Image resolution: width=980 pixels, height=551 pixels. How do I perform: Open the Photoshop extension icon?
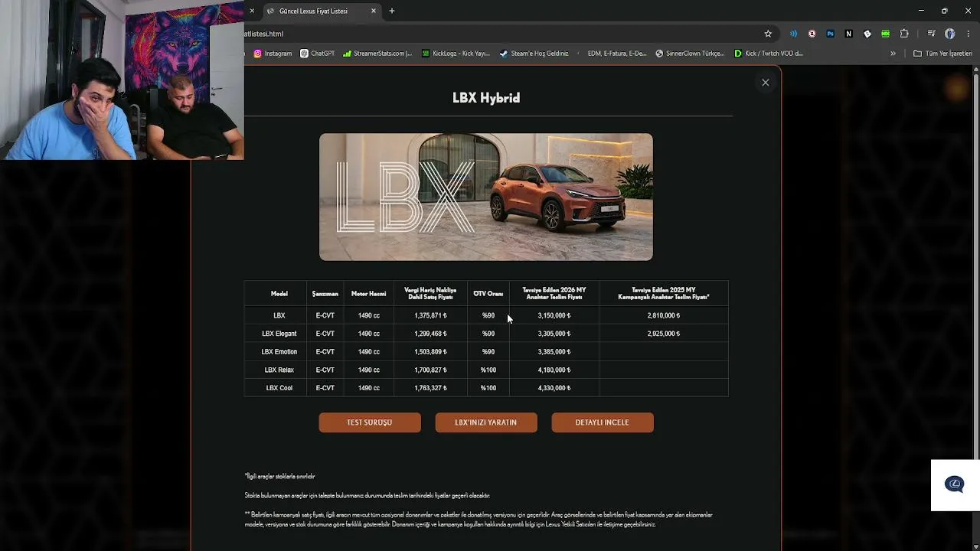pyautogui.click(x=830, y=34)
